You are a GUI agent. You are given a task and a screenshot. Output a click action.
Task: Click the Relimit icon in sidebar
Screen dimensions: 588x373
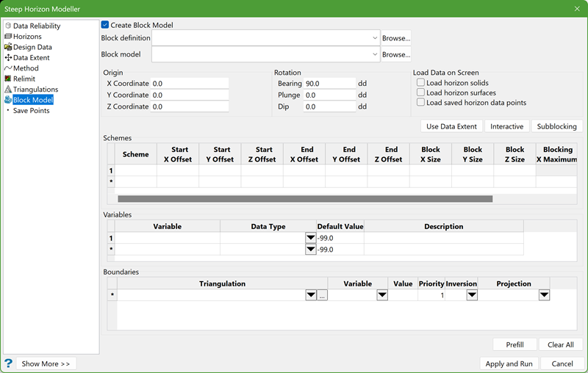pyautogui.click(x=8, y=79)
